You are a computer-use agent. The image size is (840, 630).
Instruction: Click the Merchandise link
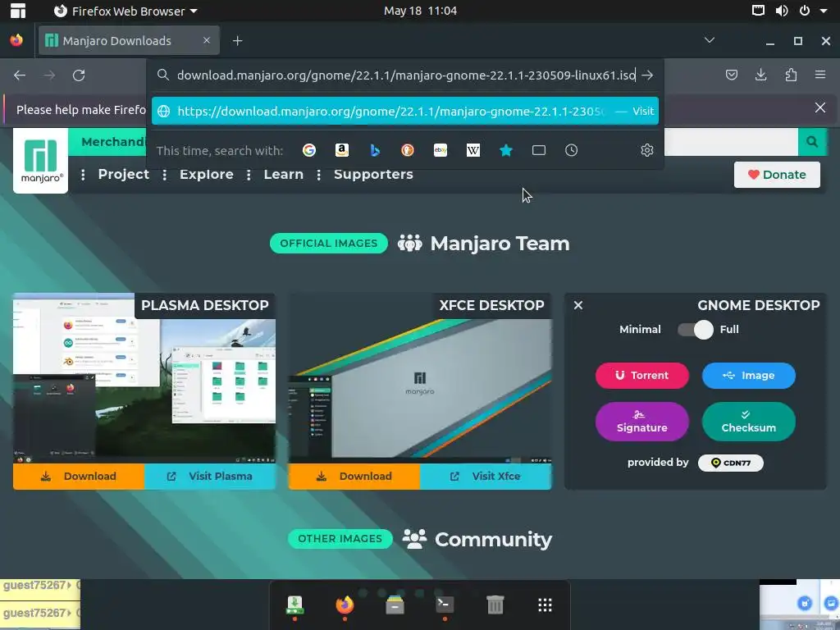pyautogui.click(x=113, y=142)
